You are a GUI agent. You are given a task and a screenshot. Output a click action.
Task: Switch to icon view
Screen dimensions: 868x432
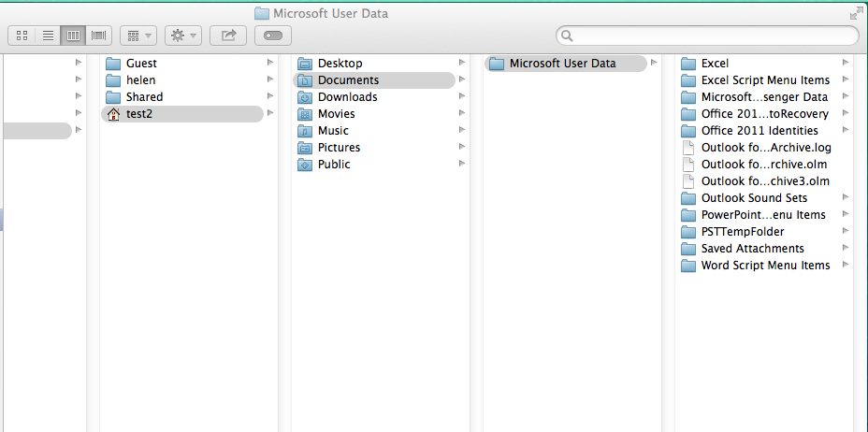click(x=22, y=36)
